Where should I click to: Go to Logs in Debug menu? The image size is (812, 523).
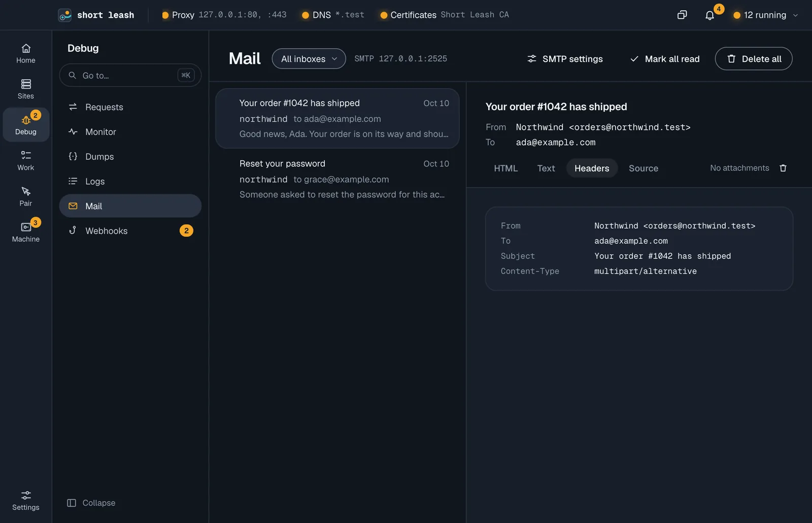[130, 181]
